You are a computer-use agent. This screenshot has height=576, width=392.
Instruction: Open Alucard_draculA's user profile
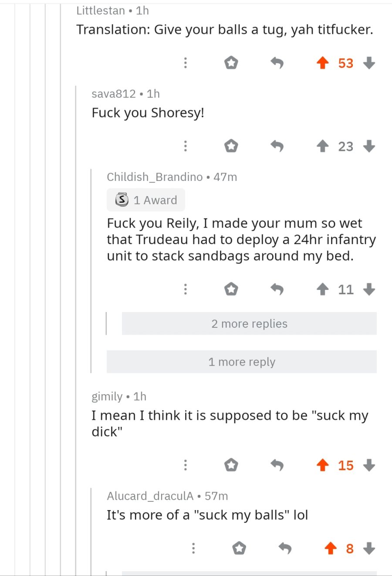click(150, 496)
